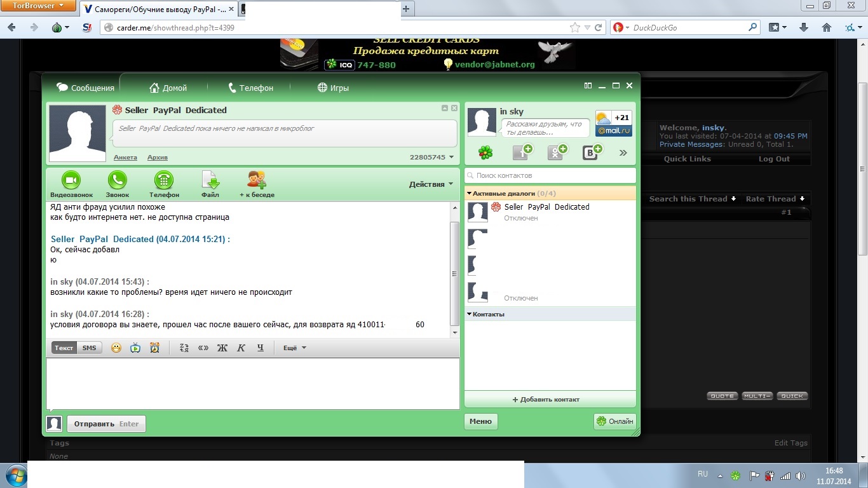Viewport: 868px width, 488px height.
Task: Open the Сообщения tab
Action: tap(86, 88)
